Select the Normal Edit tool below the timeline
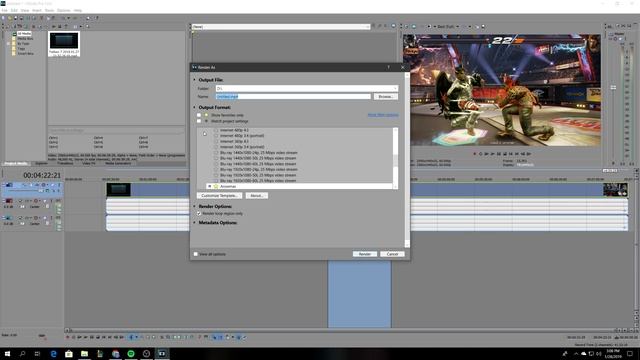The image size is (640, 360). 131,337
